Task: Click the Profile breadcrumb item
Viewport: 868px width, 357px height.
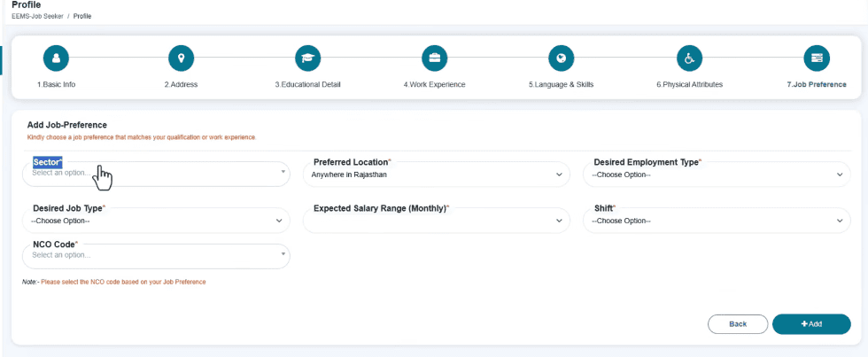Action: (x=82, y=17)
